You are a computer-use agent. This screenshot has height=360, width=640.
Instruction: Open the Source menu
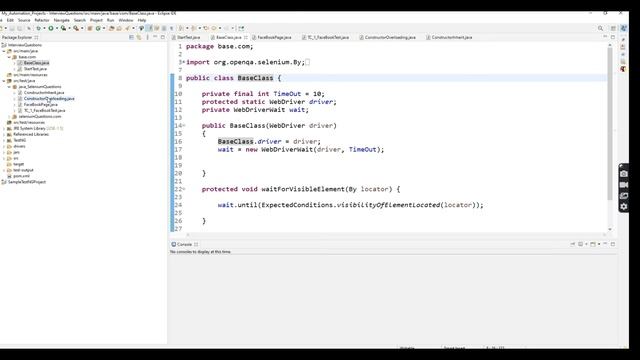[x=24, y=20]
